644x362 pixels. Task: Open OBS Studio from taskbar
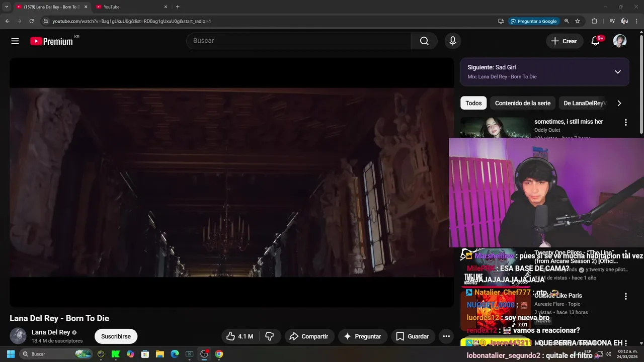pos(204,354)
